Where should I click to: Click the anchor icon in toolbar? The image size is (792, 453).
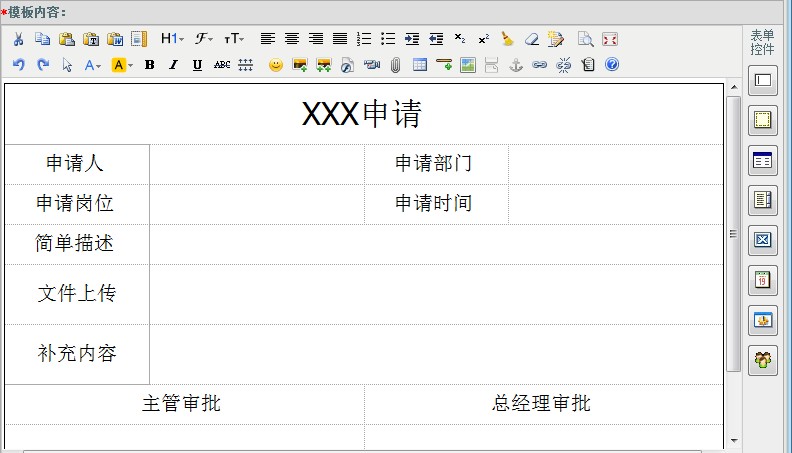coord(516,65)
